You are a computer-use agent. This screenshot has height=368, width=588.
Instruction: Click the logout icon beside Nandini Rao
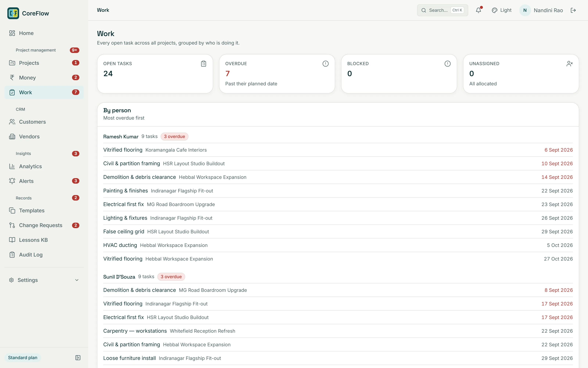(x=573, y=10)
